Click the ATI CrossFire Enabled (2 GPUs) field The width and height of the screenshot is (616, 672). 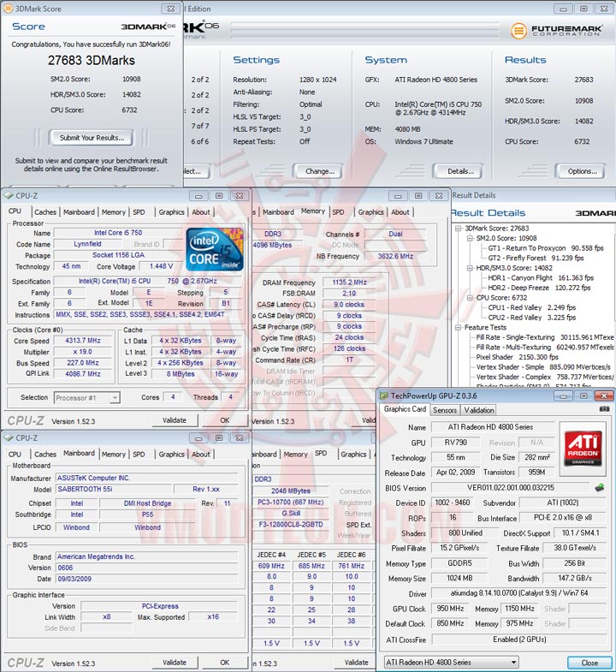519,639
